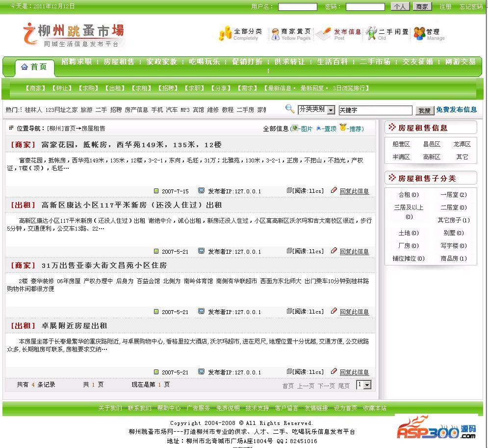Image resolution: width=488 pixels, height=448 pixels.
Task: Click 尾页 pagination link
Action: click(x=344, y=386)
